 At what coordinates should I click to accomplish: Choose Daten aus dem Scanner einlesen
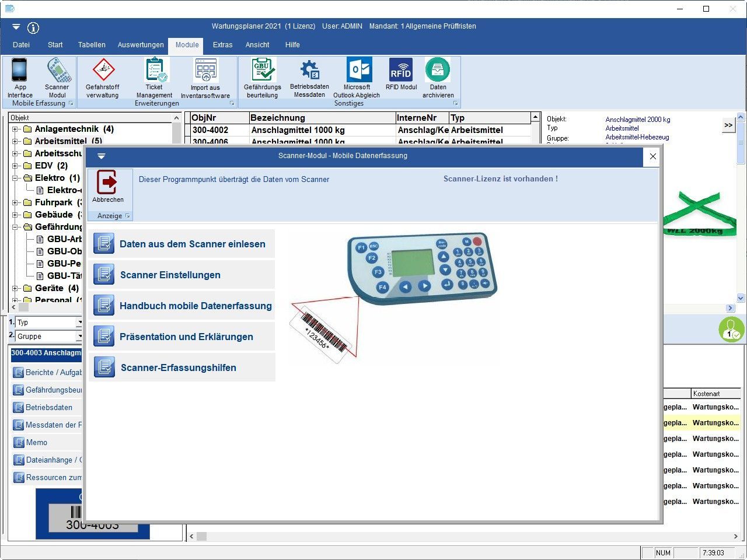(x=192, y=244)
